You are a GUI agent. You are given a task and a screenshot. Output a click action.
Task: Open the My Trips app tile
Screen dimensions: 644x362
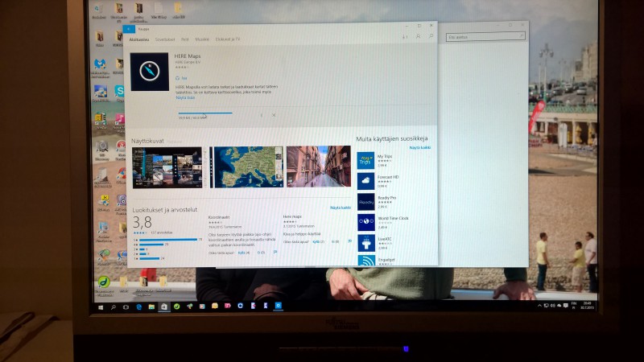click(x=365, y=161)
